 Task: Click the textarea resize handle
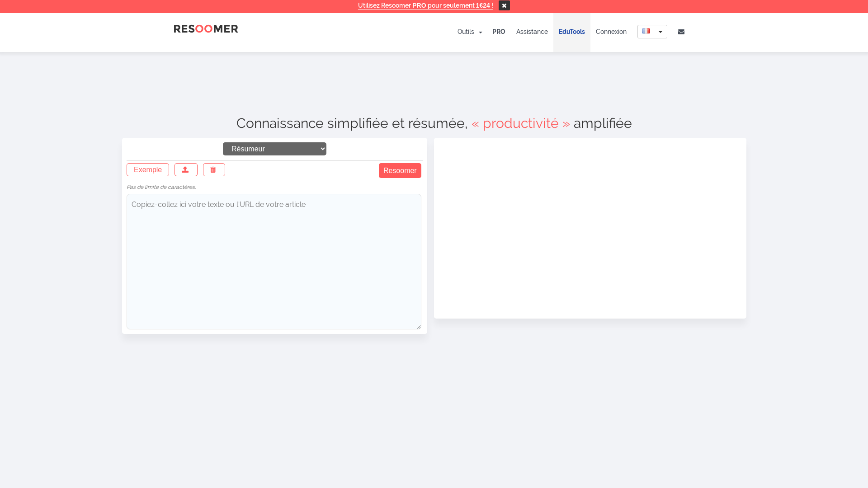[x=418, y=326]
